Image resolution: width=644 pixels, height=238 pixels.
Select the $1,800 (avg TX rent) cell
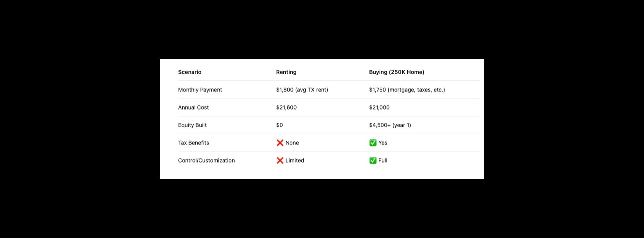coord(302,90)
